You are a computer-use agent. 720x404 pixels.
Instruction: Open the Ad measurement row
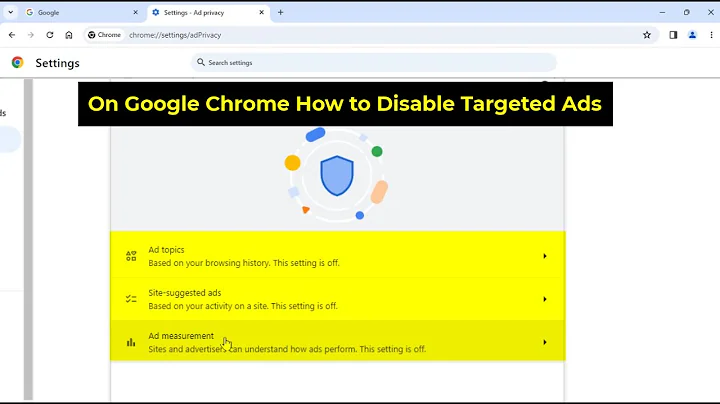[x=338, y=342]
